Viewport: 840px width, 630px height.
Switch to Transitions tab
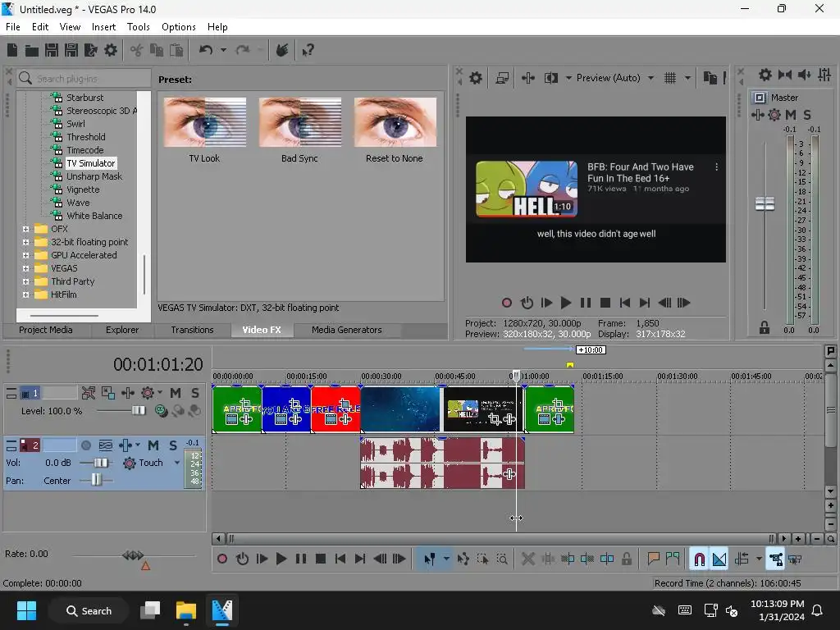click(192, 330)
